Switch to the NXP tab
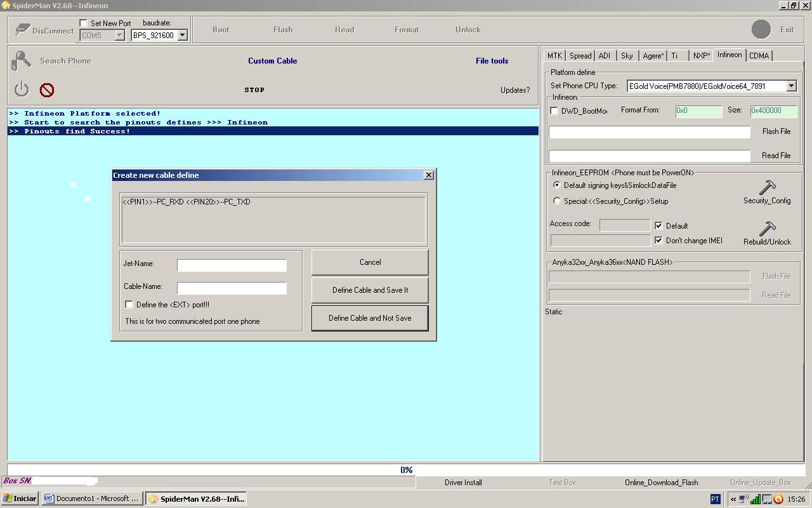Viewport: 812px width, 508px height. pyautogui.click(x=702, y=56)
